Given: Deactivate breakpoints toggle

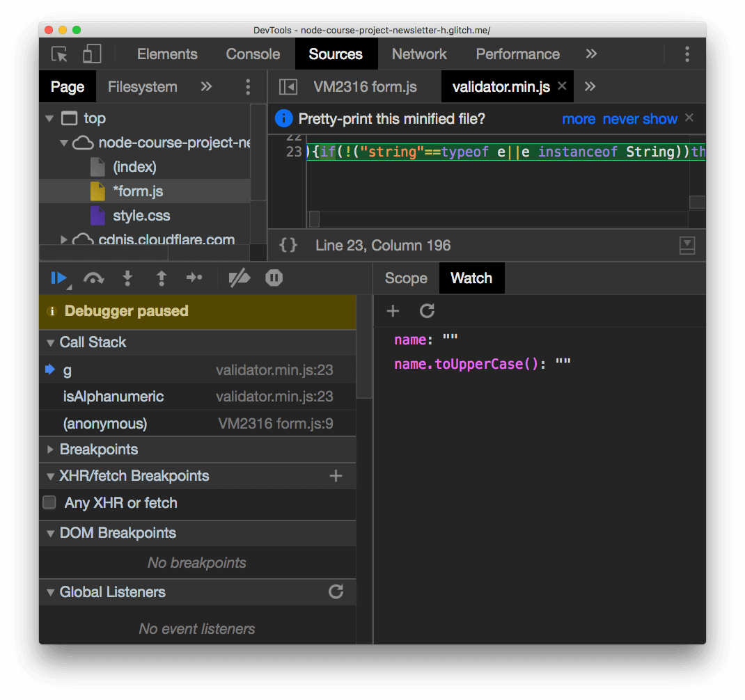Looking at the screenshot, I should 240,278.
